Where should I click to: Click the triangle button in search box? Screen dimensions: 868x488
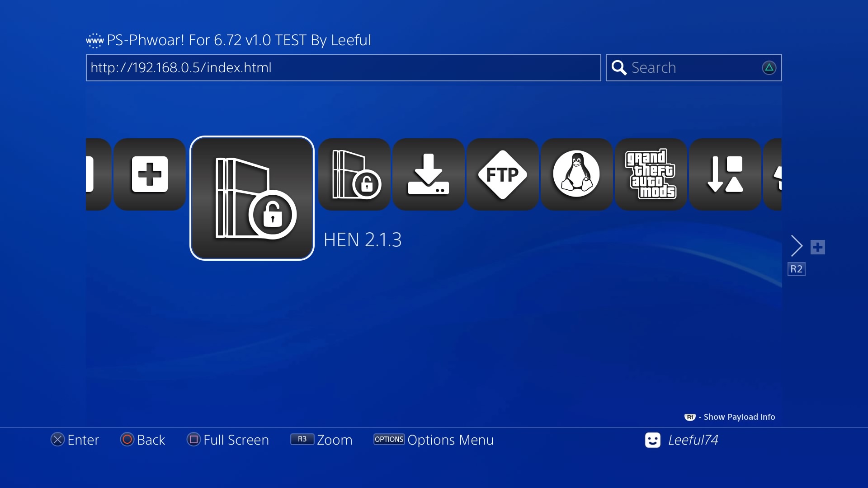(769, 68)
